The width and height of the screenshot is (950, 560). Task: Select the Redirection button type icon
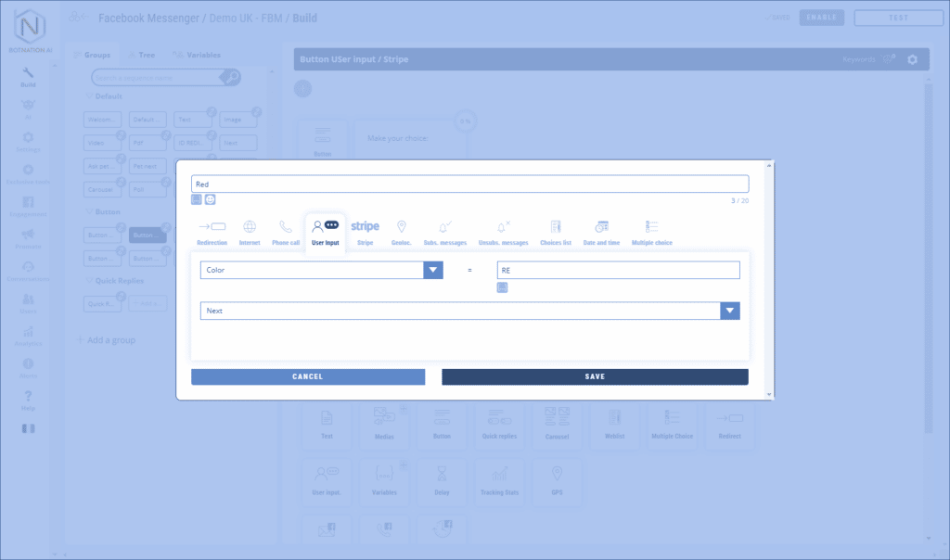(212, 231)
